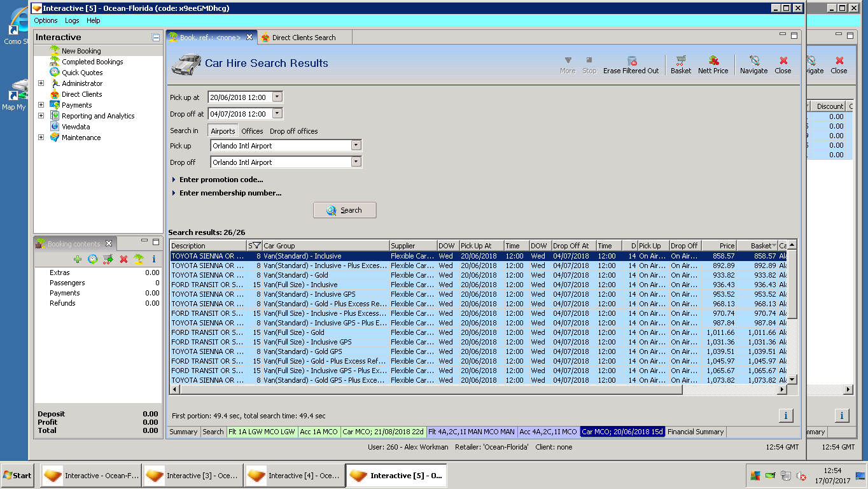868x489 pixels.
Task: Click the Show Desktop icon in tray
Action: 860,476
